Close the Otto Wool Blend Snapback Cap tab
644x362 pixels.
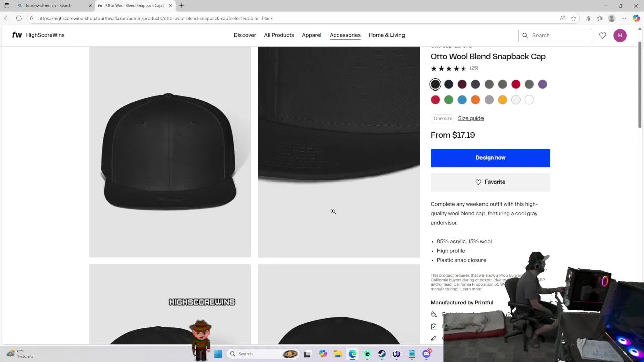tap(170, 6)
